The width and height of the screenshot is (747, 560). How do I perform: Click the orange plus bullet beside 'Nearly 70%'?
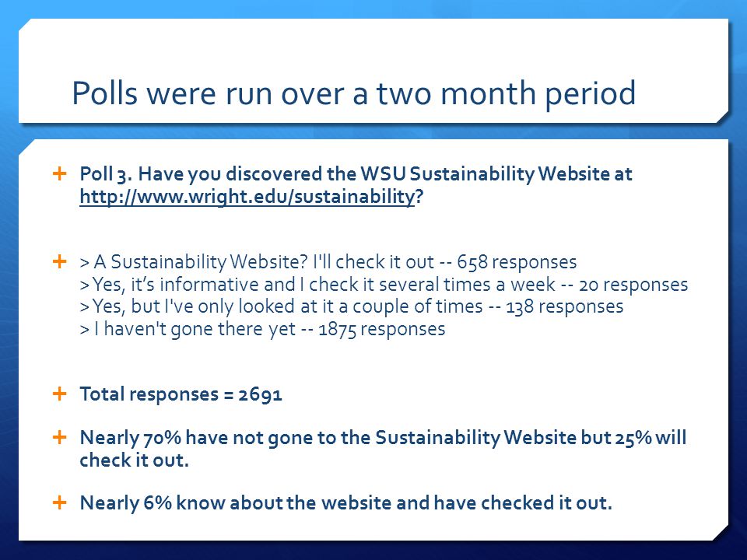click(x=60, y=437)
